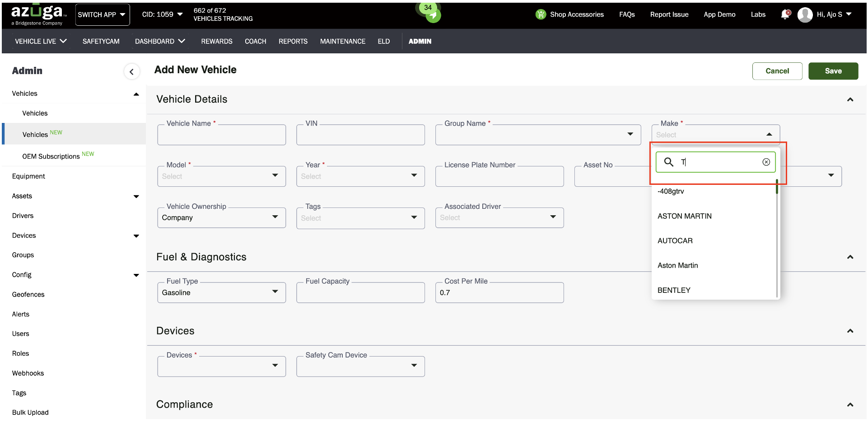Select the ADMIN tab
Viewport: 868px width, 424px height.
tap(420, 41)
